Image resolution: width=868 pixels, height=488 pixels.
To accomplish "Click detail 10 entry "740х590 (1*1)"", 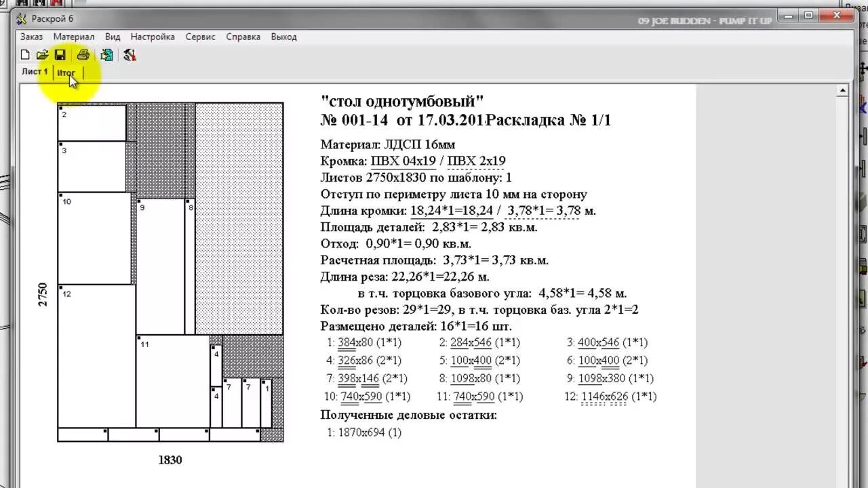I will 375,396.
